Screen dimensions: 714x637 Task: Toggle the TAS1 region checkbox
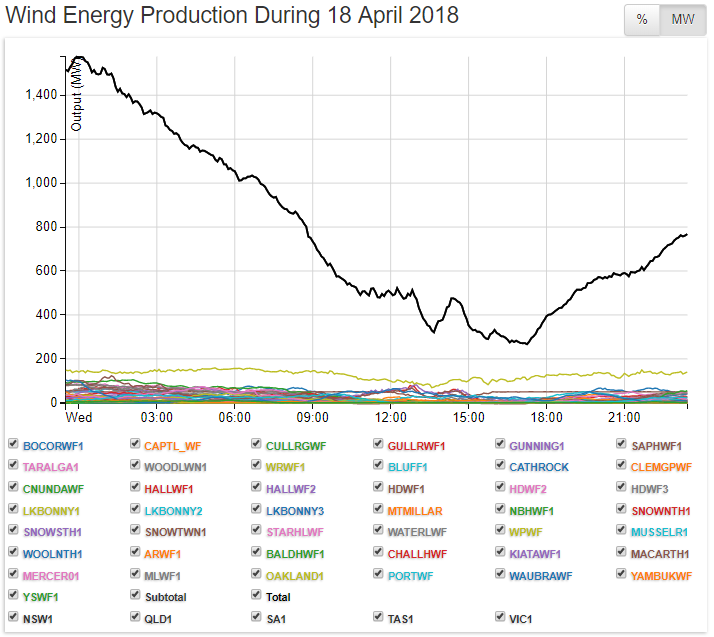coord(379,618)
